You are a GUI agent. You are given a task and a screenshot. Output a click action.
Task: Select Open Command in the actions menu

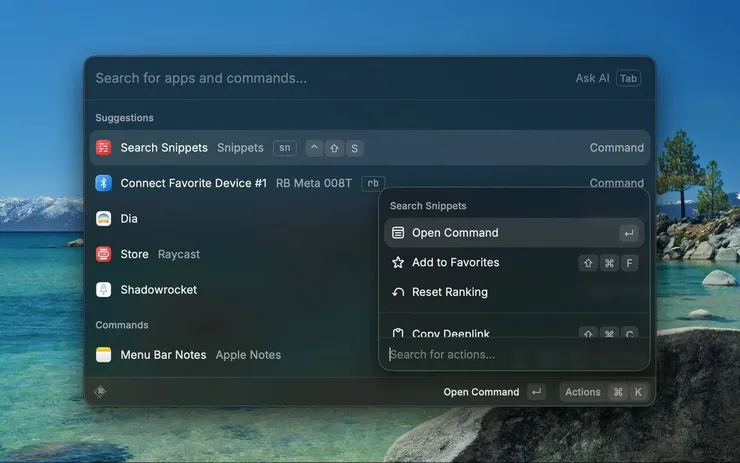[x=455, y=233]
